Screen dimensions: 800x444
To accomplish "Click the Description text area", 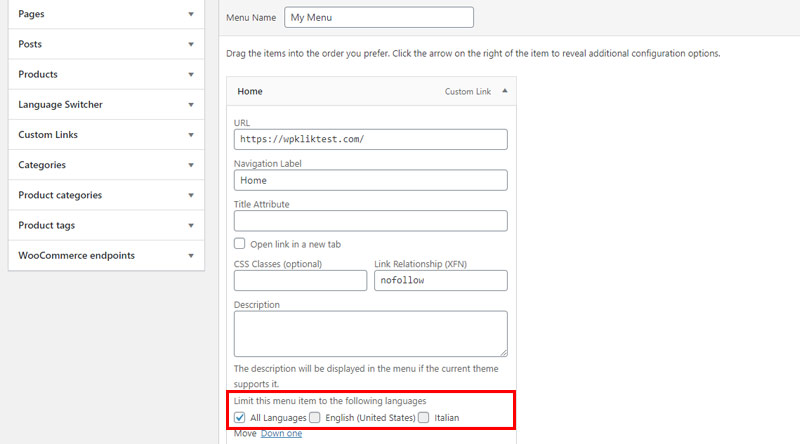I will coord(370,334).
